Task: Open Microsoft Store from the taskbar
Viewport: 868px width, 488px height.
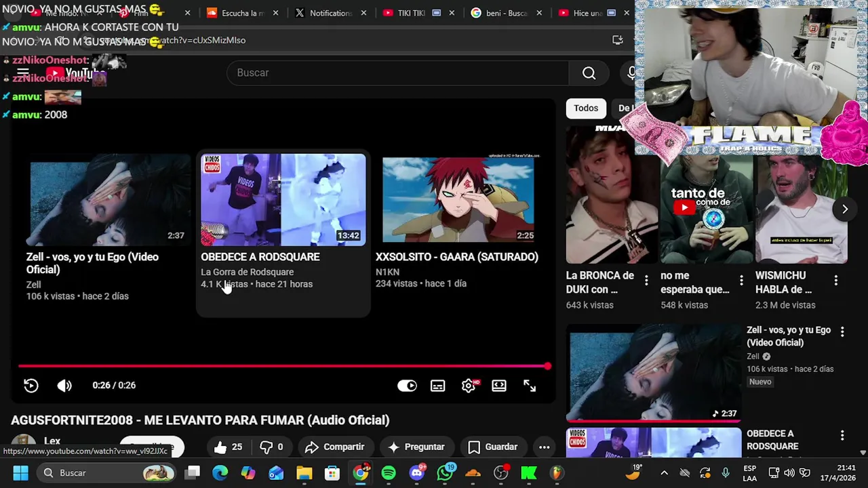Action: (332, 472)
